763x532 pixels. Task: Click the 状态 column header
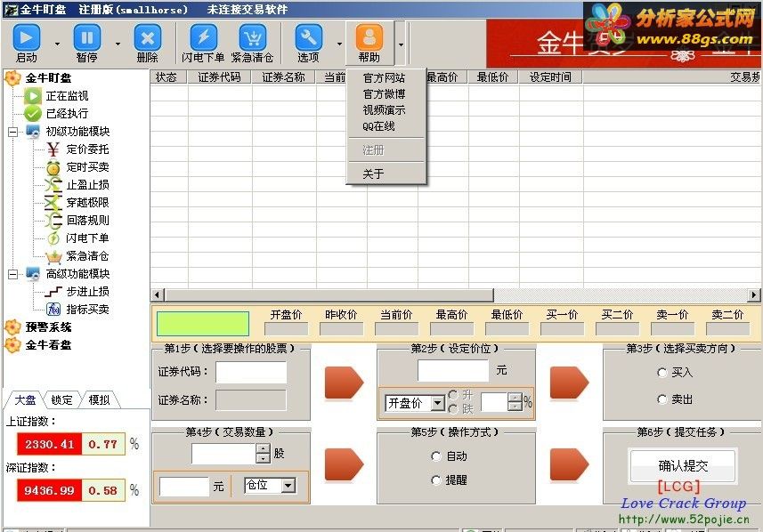pos(168,77)
